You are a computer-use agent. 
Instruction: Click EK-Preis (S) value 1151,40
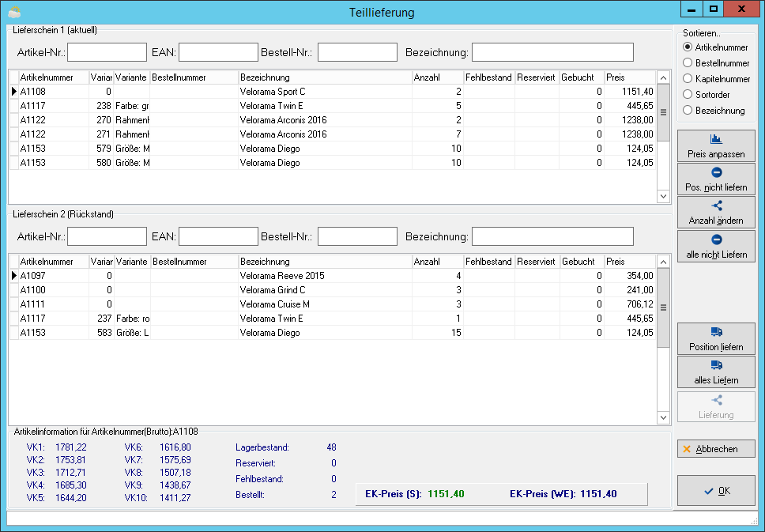pos(446,494)
